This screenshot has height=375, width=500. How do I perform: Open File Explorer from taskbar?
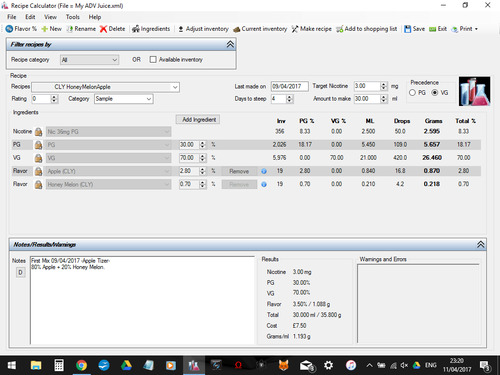pyautogui.click(x=36, y=366)
